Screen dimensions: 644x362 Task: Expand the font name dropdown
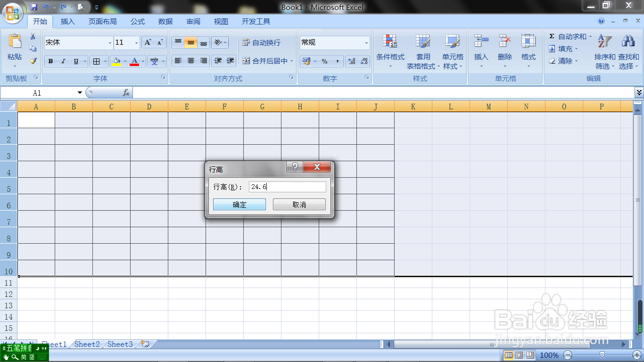click(x=110, y=43)
